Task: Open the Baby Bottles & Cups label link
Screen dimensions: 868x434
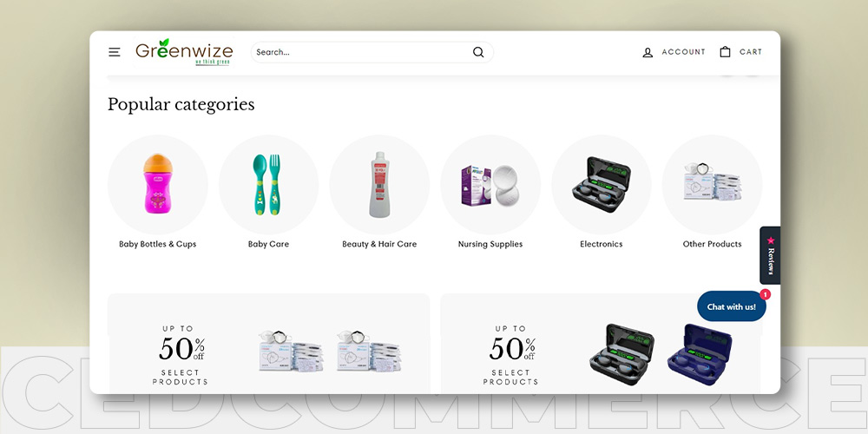Action: 158,244
